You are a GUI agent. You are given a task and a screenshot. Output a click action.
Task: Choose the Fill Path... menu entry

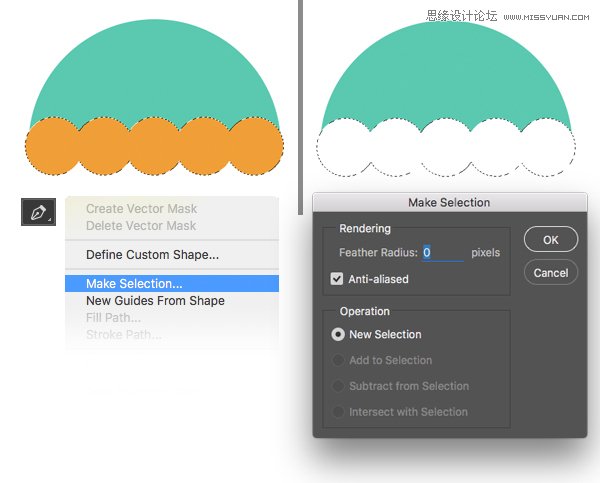click(x=113, y=318)
